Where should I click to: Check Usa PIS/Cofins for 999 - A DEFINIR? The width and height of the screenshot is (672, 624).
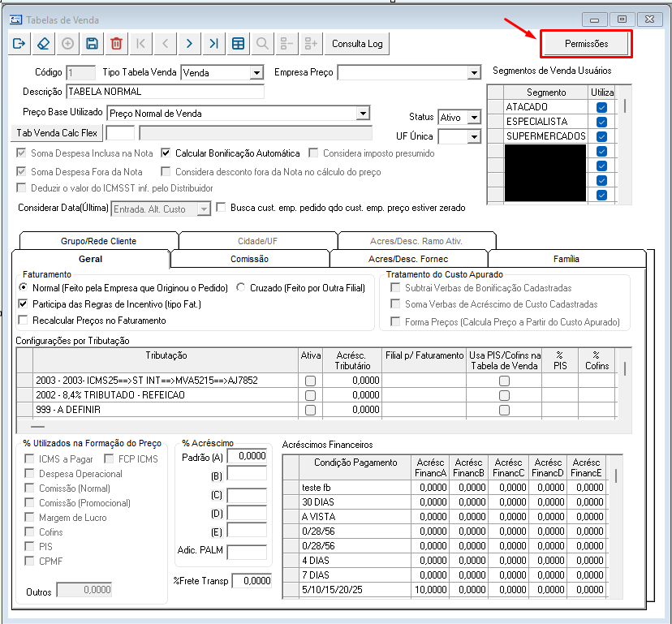505,410
